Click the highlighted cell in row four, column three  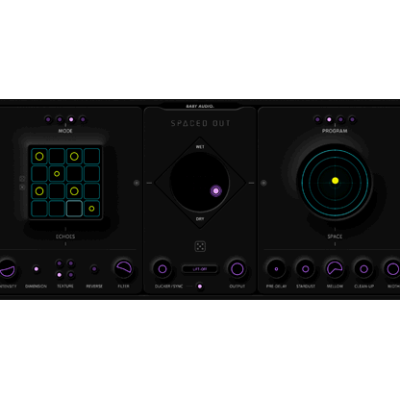tap(74, 209)
